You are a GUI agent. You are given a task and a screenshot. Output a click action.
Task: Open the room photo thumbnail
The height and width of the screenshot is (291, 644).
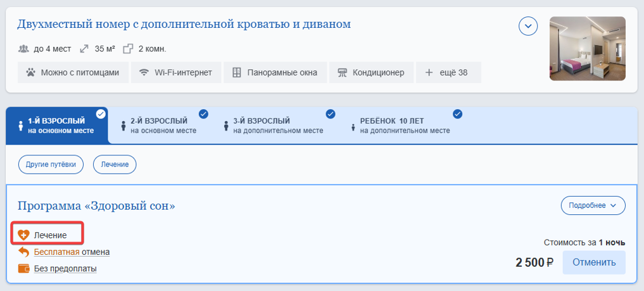[x=587, y=48]
